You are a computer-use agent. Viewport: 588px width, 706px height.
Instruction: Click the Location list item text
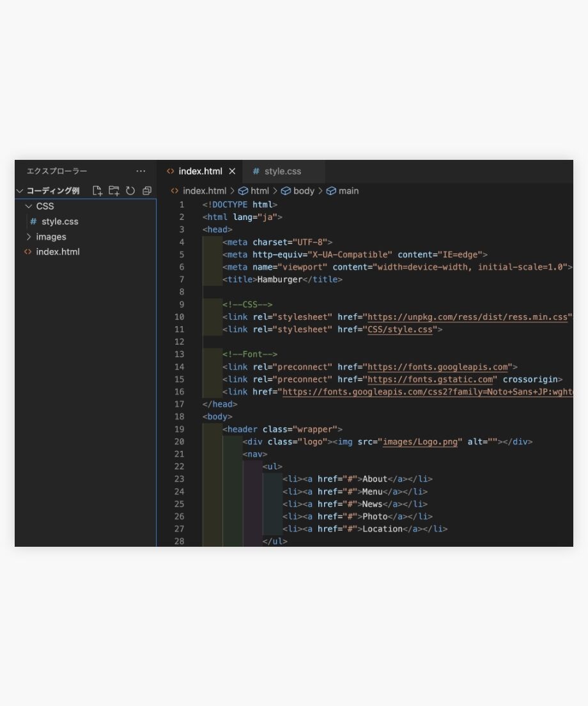click(382, 529)
